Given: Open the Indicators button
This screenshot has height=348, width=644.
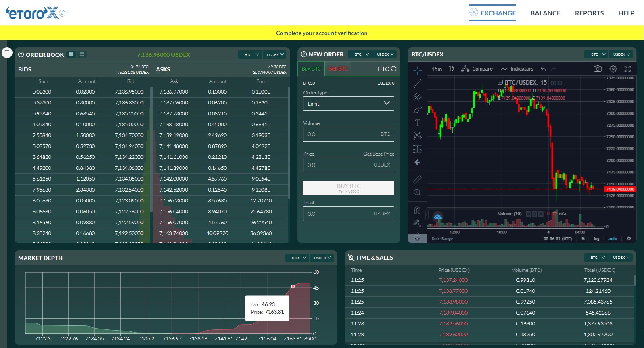Looking at the screenshot, I should (517, 69).
